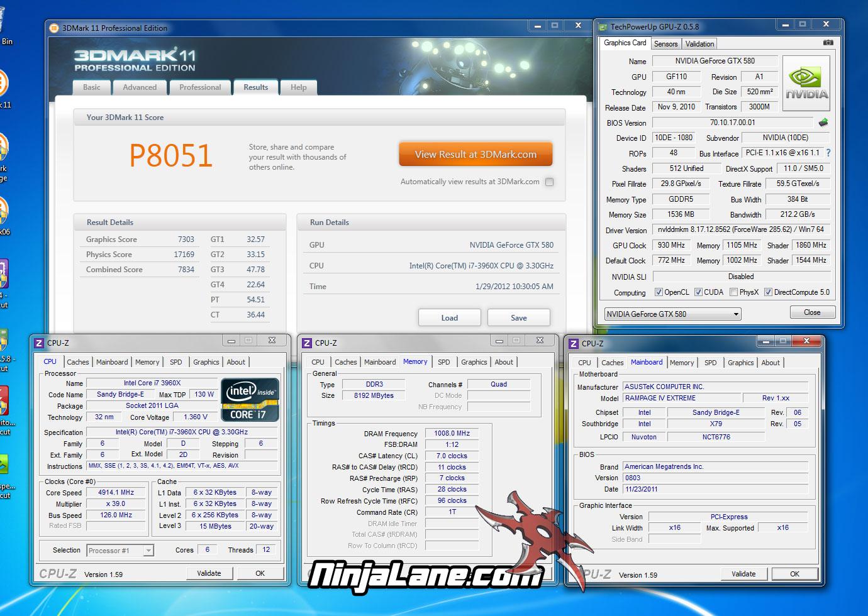Click OK in the CPU window of CPU-Z
The width and height of the screenshot is (868, 616).
pos(260,573)
